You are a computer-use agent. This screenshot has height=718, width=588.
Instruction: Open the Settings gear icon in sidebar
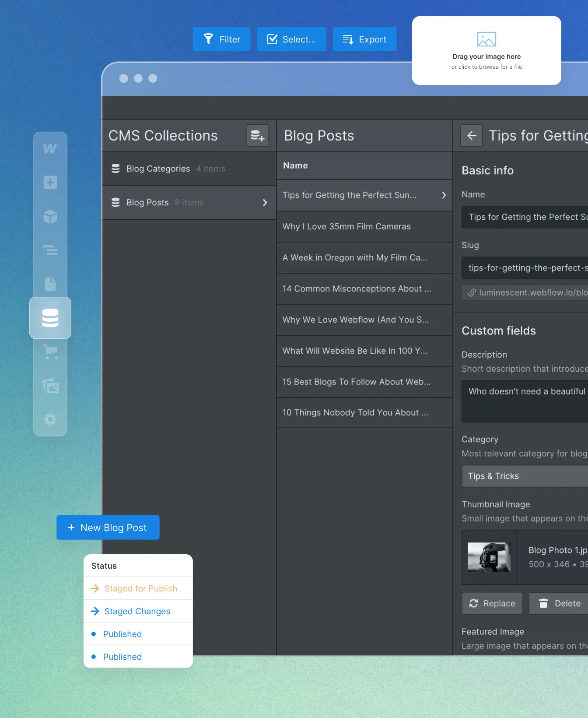[x=50, y=419]
